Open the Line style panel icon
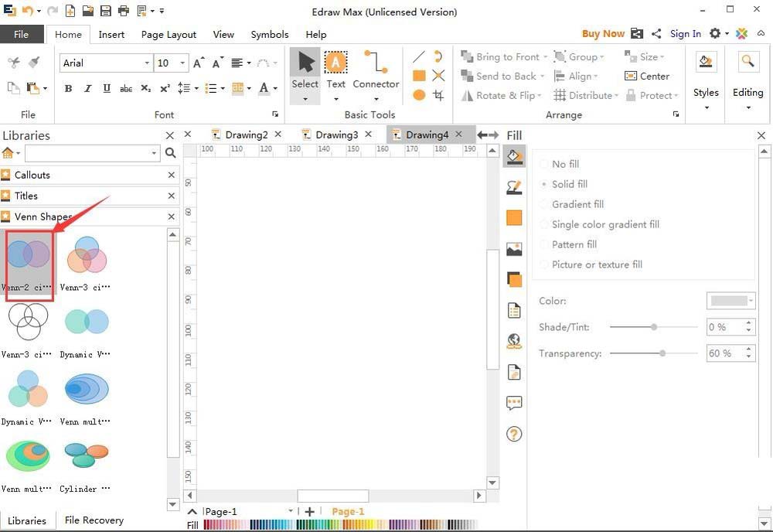This screenshot has height=532, width=773. [514, 187]
